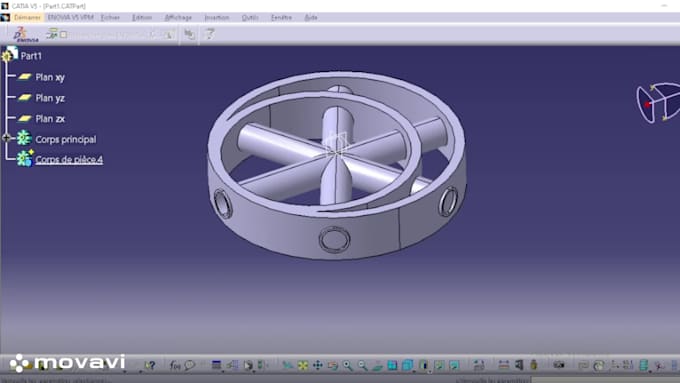Click the green cylinder database icon
680x383 pixels.
coord(644,365)
